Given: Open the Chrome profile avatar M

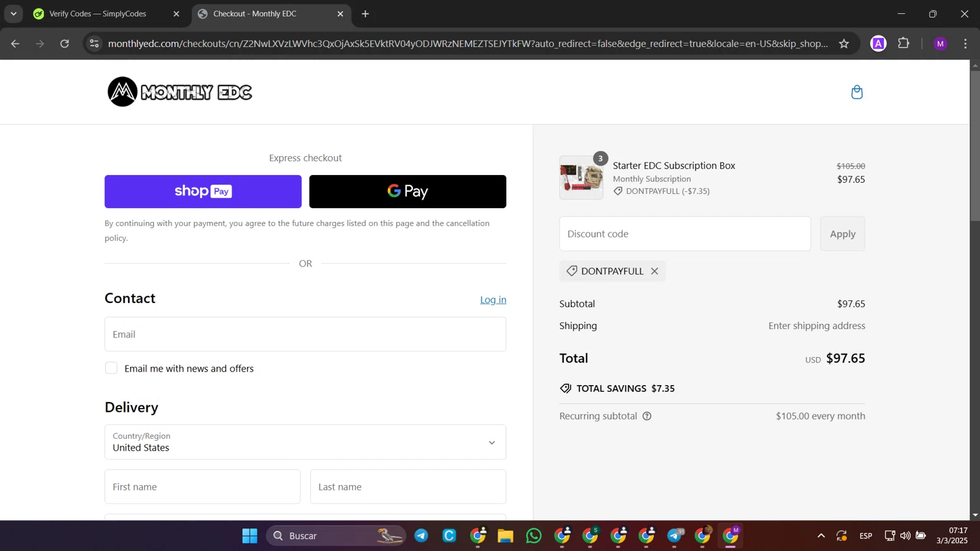Looking at the screenshot, I should 940,44.
